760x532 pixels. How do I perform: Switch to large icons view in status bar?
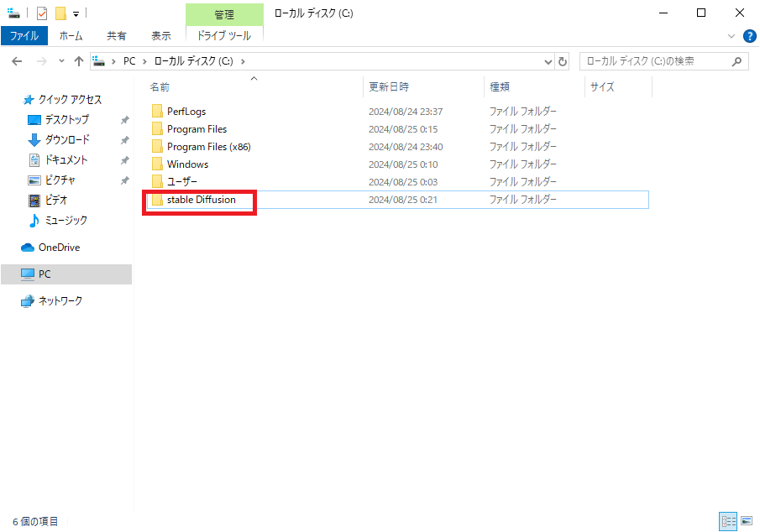point(746,521)
